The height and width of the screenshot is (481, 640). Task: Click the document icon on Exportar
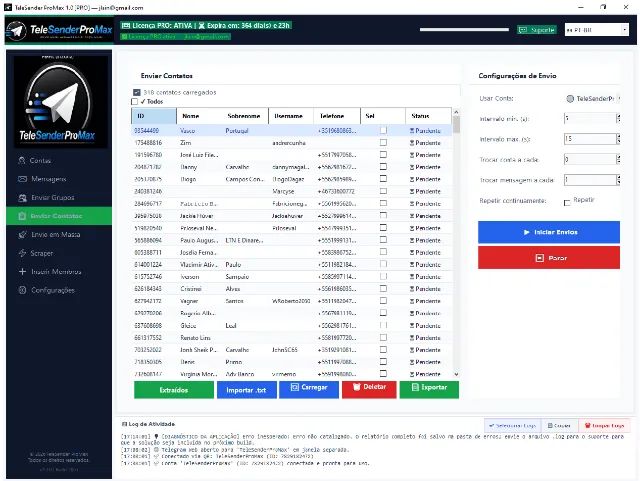(x=416, y=387)
